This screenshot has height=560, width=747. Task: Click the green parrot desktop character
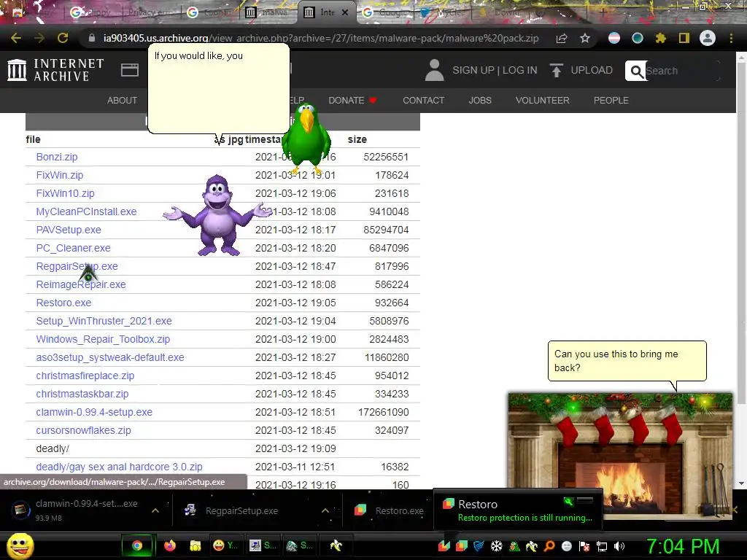pos(306,139)
